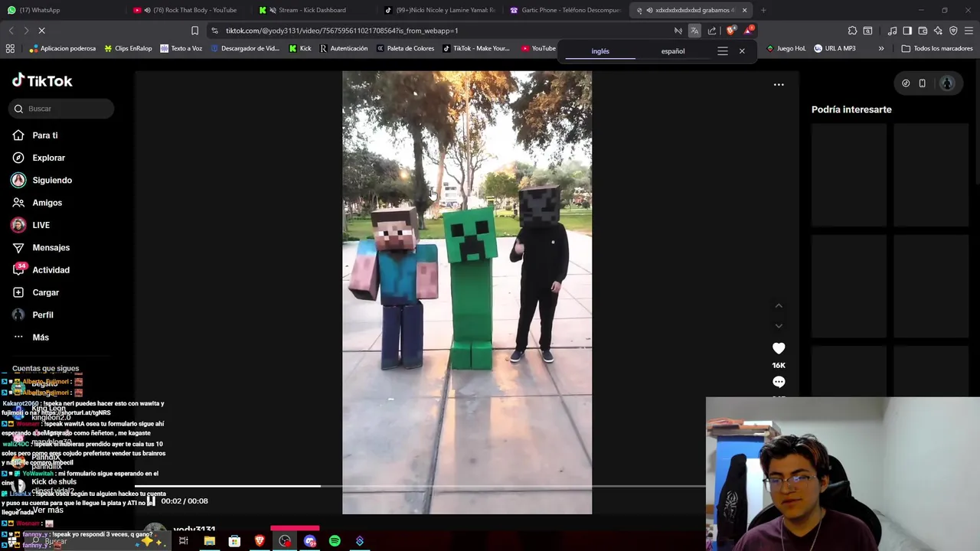980x551 pixels.
Task: Switch to the Gartic Phone tab
Action: click(565, 10)
